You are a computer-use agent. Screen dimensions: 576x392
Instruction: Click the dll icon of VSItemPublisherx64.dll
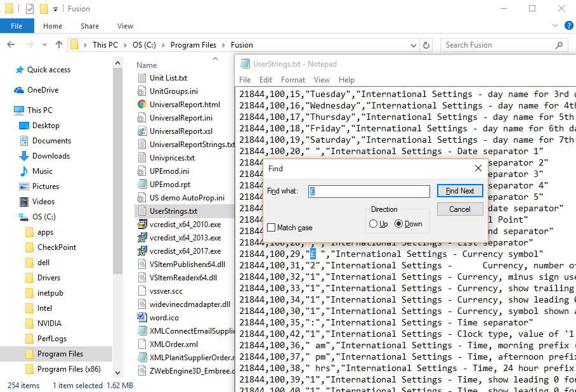[x=142, y=264]
